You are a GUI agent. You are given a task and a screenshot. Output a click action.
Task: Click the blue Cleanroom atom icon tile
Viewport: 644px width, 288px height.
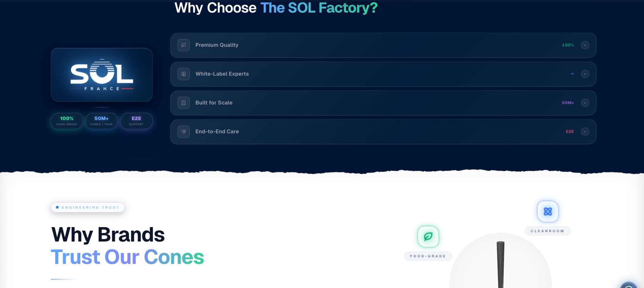pyautogui.click(x=548, y=211)
